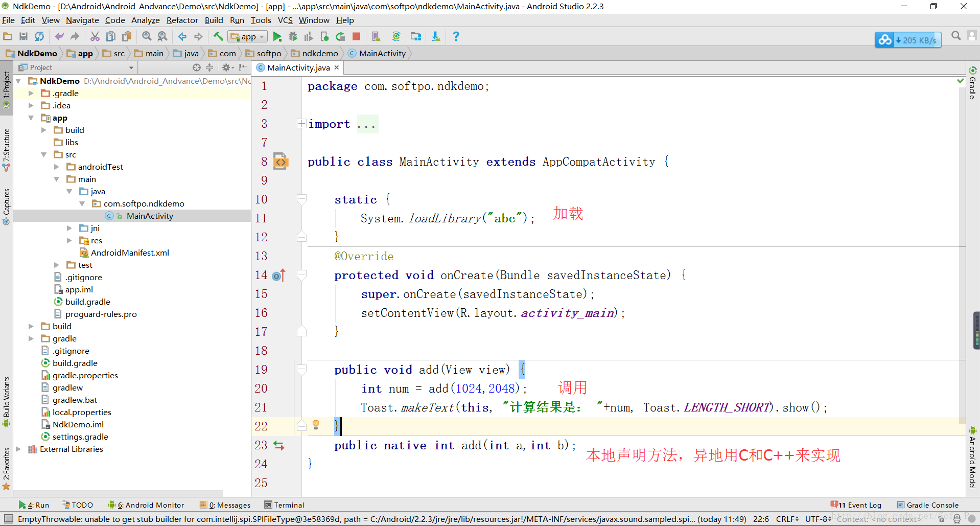Click the Replace toolbar icon
980x526 pixels.
point(162,36)
